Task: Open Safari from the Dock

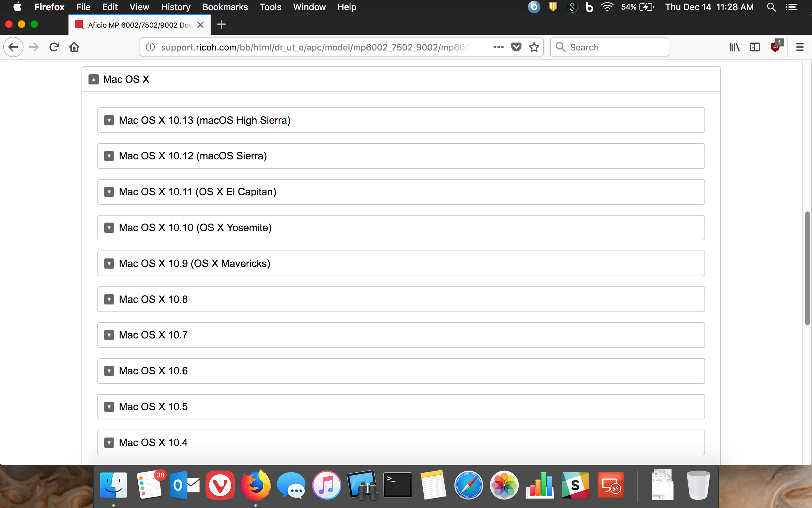Action: [x=468, y=485]
